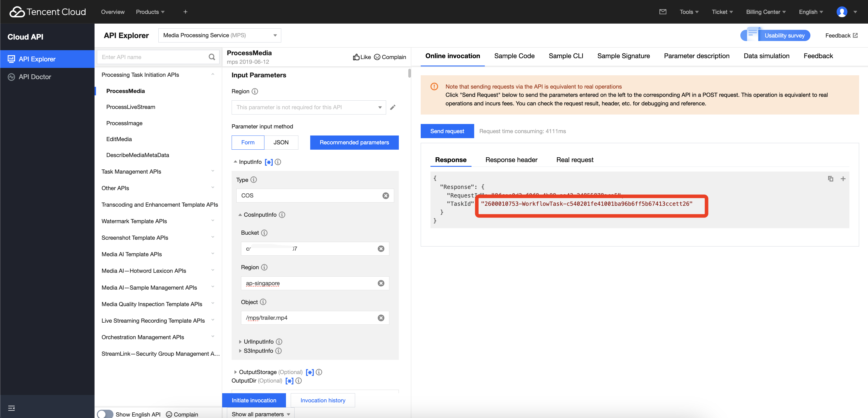Switch to Real request tab

575,160
